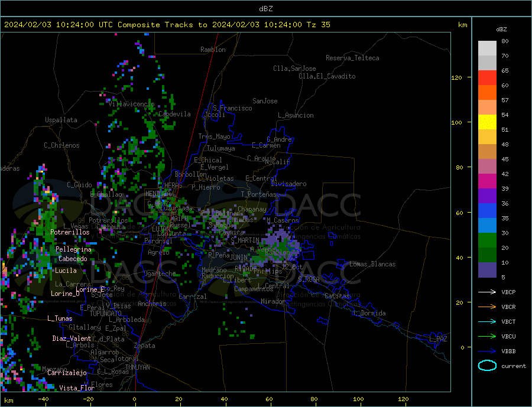Click the UTC Composite Tracks timestamp header
The image size is (532, 407).
pyautogui.click(x=167, y=25)
